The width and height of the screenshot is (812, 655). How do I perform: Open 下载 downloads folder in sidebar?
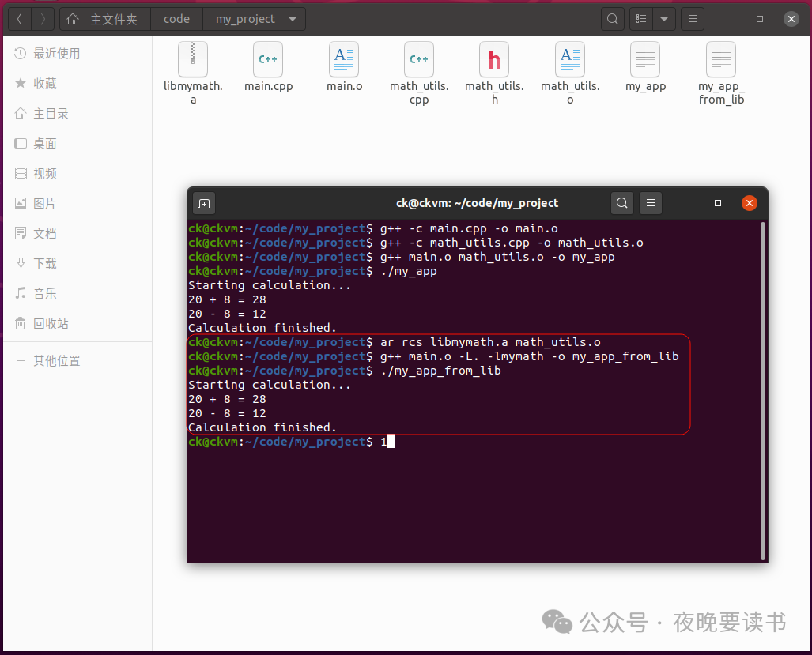(77, 263)
